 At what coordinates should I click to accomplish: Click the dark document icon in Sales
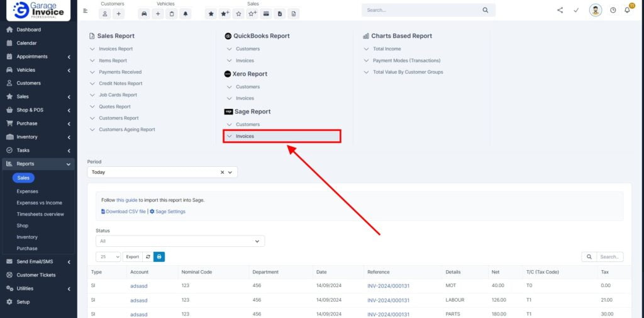coord(280,14)
